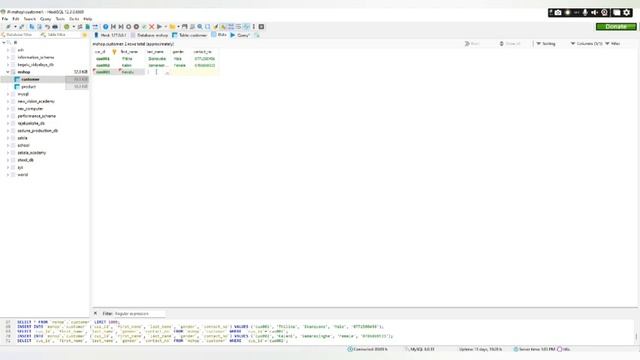Click the paste icon in toolbar
The image size is (640, 360).
pyautogui.click(x=40, y=27)
